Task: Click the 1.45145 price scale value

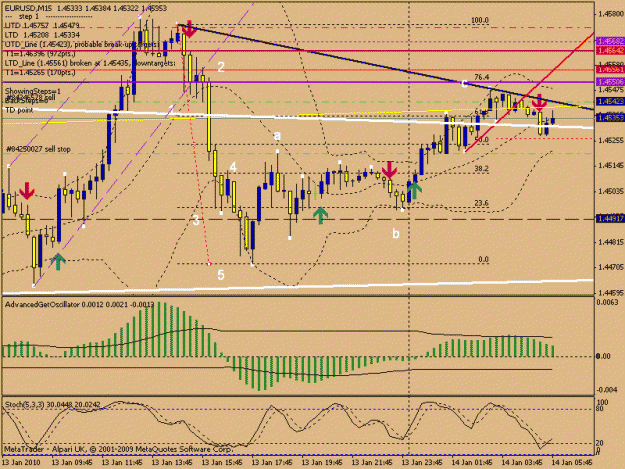Action: (x=611, y=166)
